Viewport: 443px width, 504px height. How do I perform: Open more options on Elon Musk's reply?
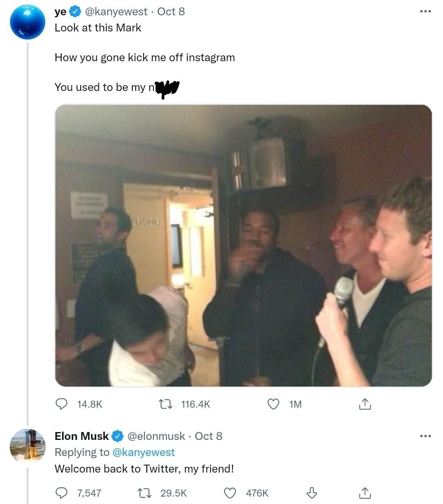(425, 436)
